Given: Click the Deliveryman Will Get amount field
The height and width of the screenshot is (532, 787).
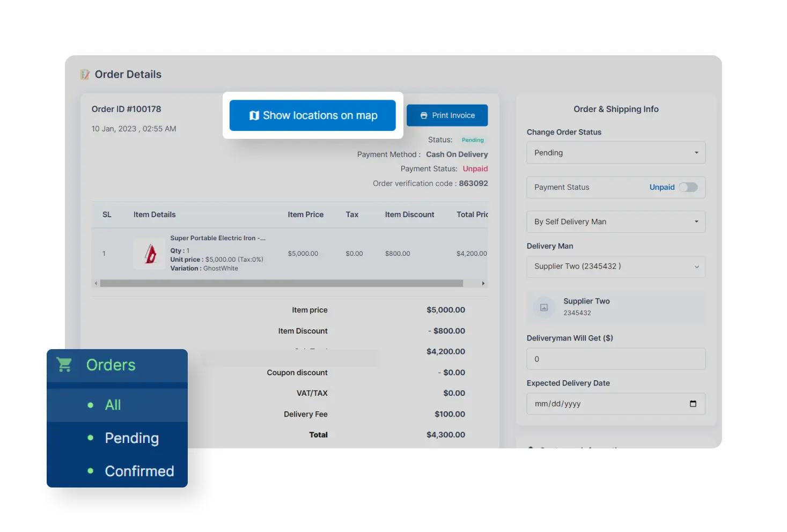Looking at the screenshot, I should tap(615, 359).
